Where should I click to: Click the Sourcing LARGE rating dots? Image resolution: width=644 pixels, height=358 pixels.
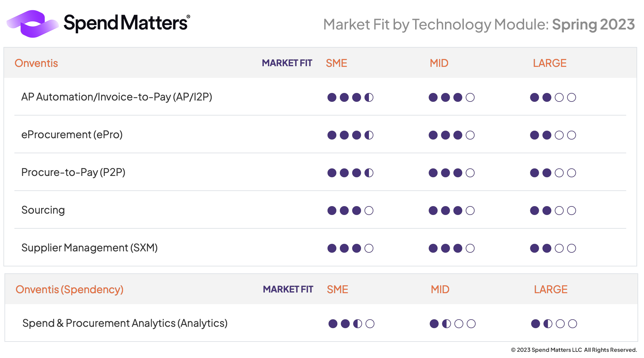553,211
